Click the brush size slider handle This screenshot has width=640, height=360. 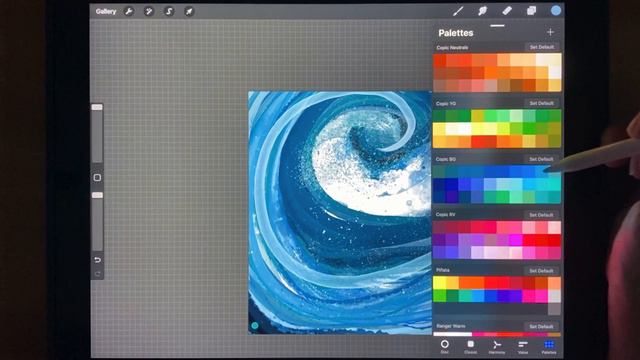97,107
